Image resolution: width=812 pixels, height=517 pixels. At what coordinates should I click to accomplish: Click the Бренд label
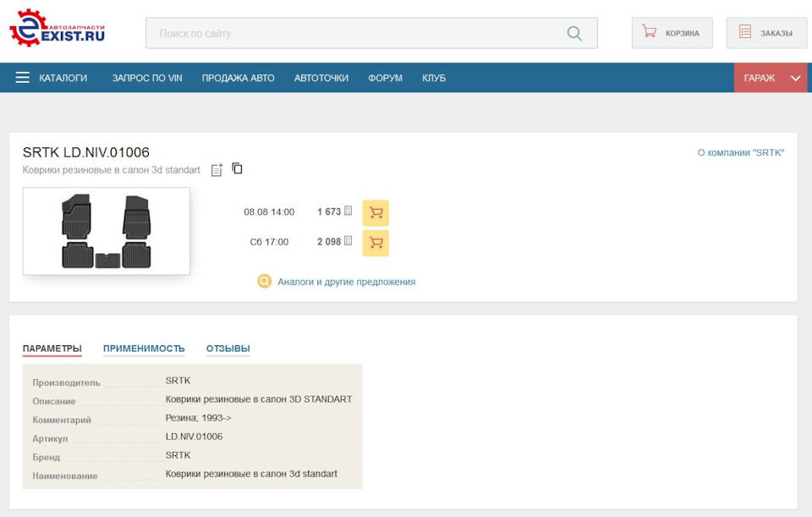[46, 458]
